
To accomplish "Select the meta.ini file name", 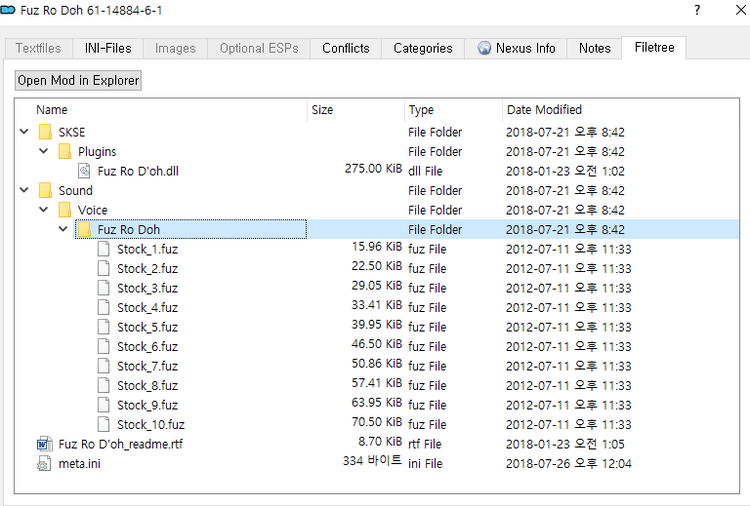I will click(x=79, y=463).
